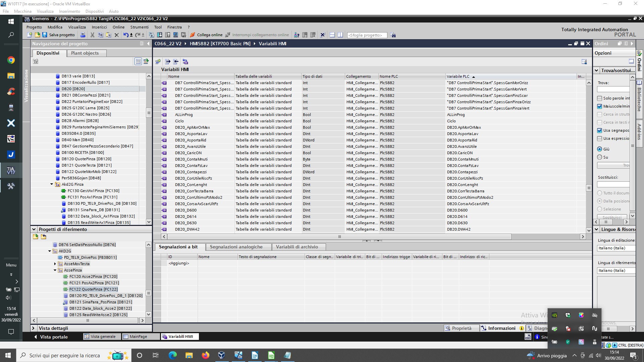Click the download to device icon
644x362 pixels.
[x=160, y=35]
